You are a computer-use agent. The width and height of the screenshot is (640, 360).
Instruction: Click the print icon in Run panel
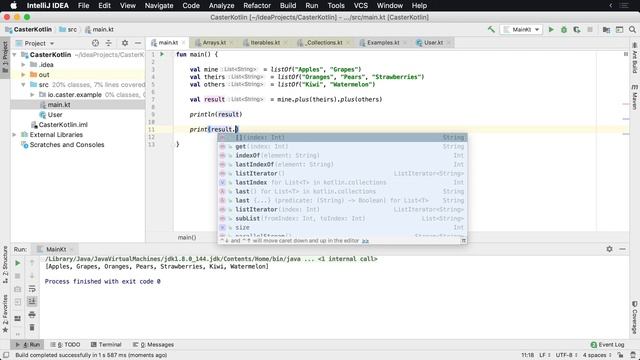point(32,315)
